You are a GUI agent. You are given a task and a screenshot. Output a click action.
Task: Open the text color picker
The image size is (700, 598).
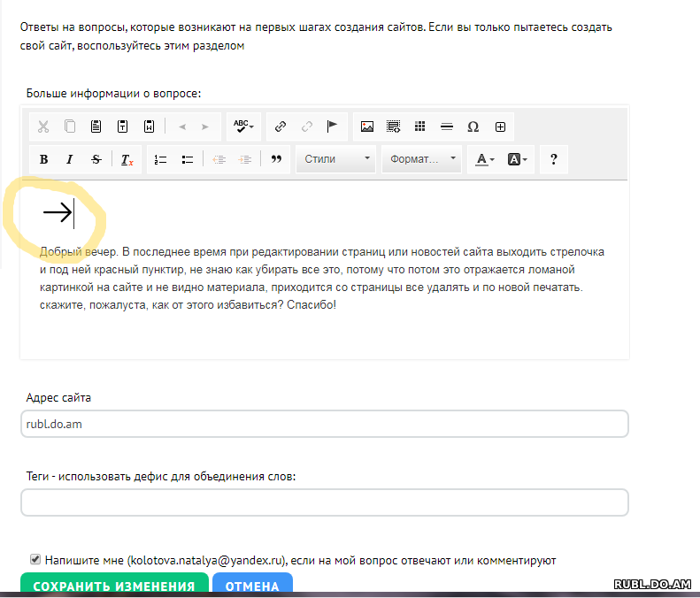coord(484,160)
